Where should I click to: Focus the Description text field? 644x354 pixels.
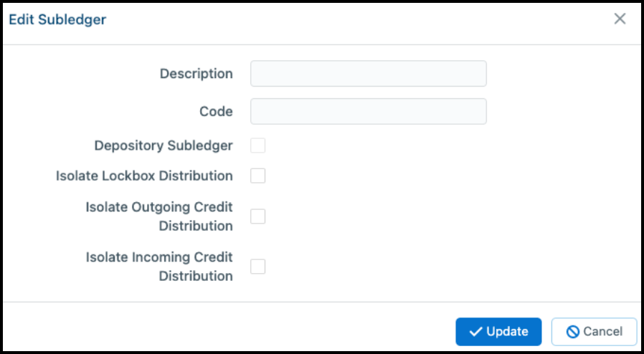tap(369, 74)
